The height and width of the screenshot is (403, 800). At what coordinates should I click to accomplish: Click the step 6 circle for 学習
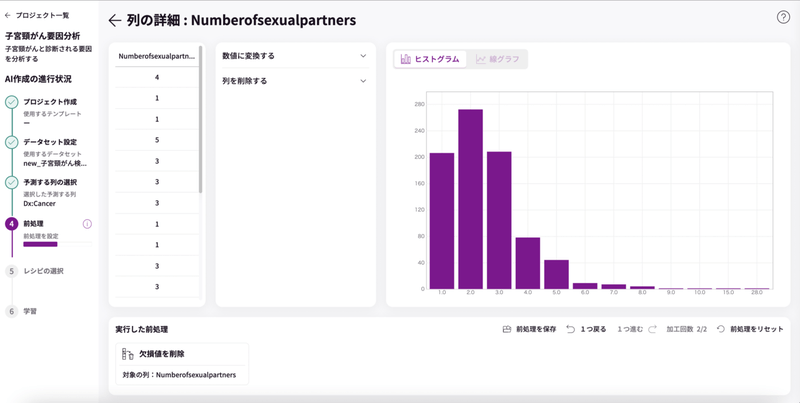12,311
